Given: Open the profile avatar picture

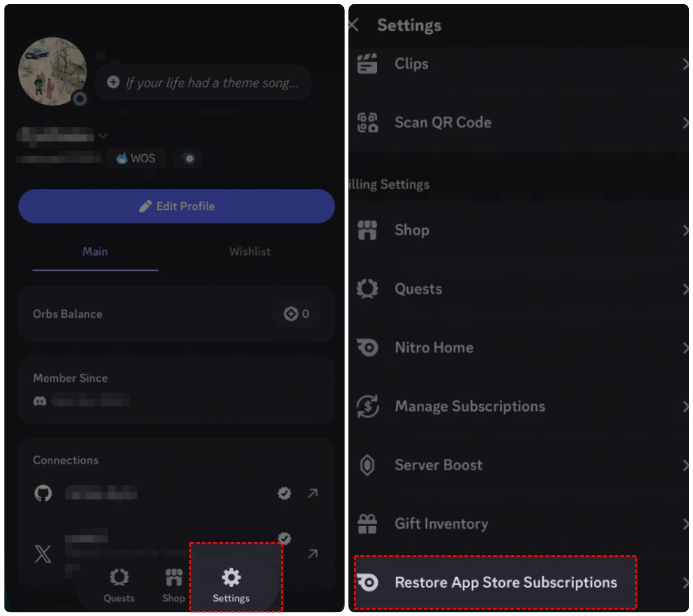Looking at the screenshot, I should 52,71.
